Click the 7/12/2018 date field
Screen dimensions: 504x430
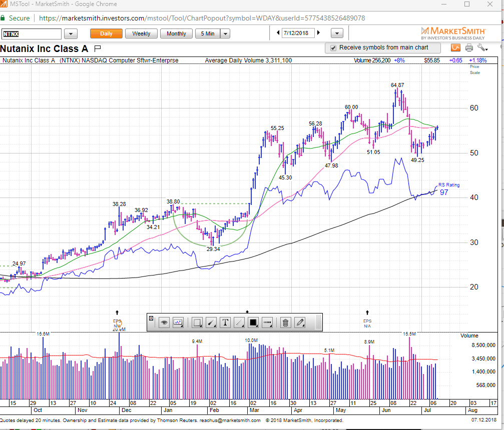(298, 33)
